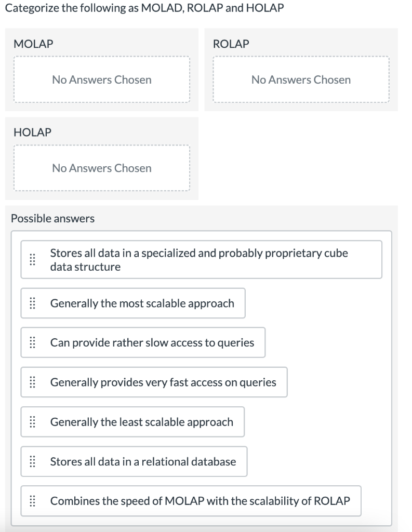412x532 pixels.
Task: Select the 'Stores all data in a relational database' card
Action: 132,461
